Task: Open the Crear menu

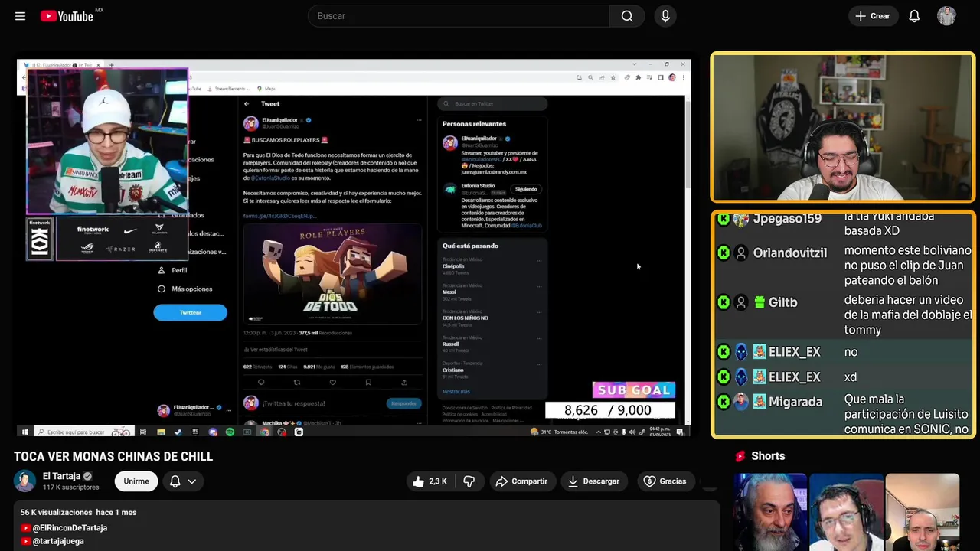Action: (x=873, y=16)
